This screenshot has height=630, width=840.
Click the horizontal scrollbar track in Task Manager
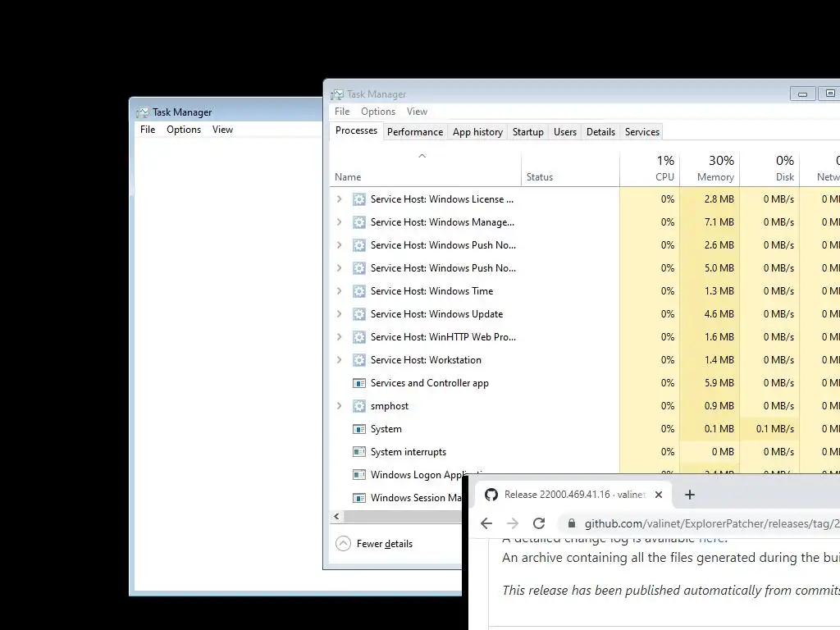coord(402,517)
